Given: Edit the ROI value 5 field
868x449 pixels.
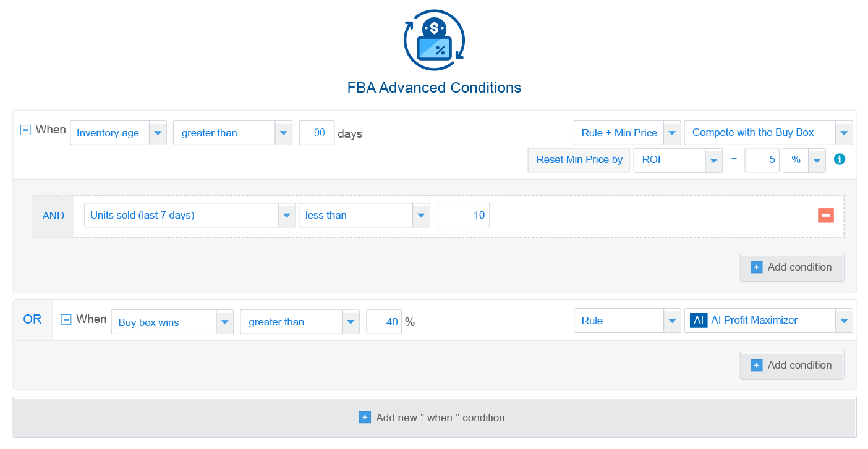Looking at the screenshot, I should pyautogui.click(x=762, y=160).
